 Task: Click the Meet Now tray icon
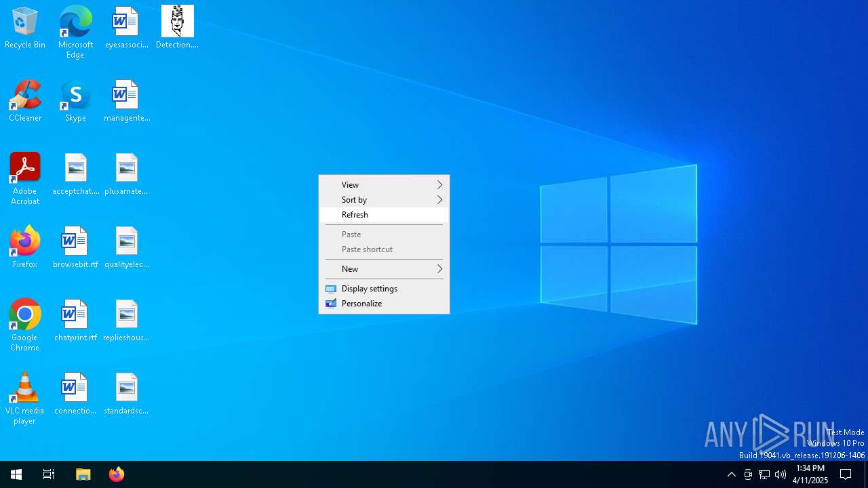pos(748,474)
